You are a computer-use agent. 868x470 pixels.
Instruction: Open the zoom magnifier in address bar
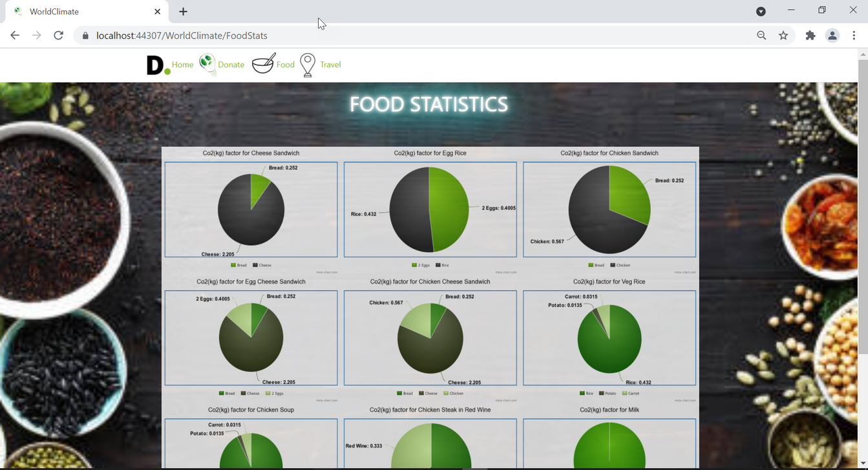(761, 36)
